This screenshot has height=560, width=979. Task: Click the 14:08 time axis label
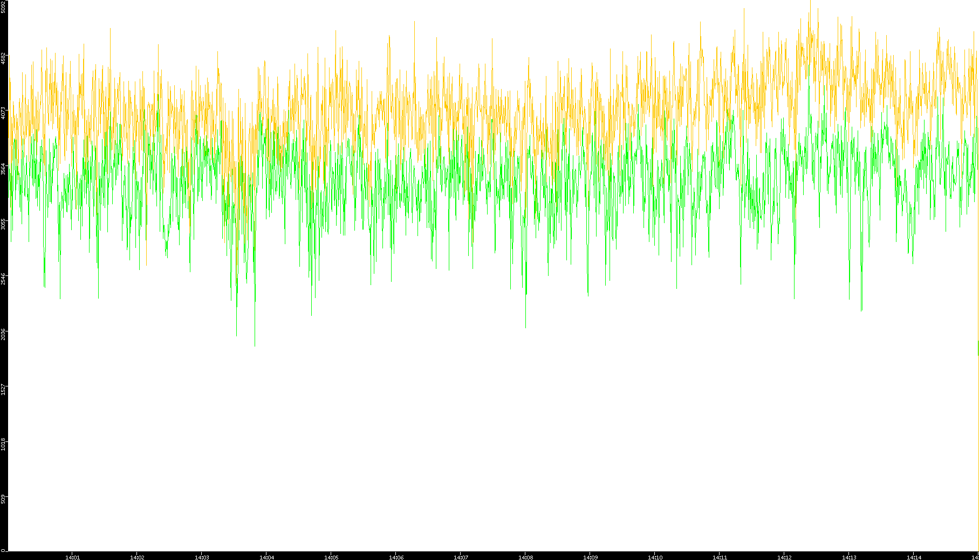(x=525, y=557)
